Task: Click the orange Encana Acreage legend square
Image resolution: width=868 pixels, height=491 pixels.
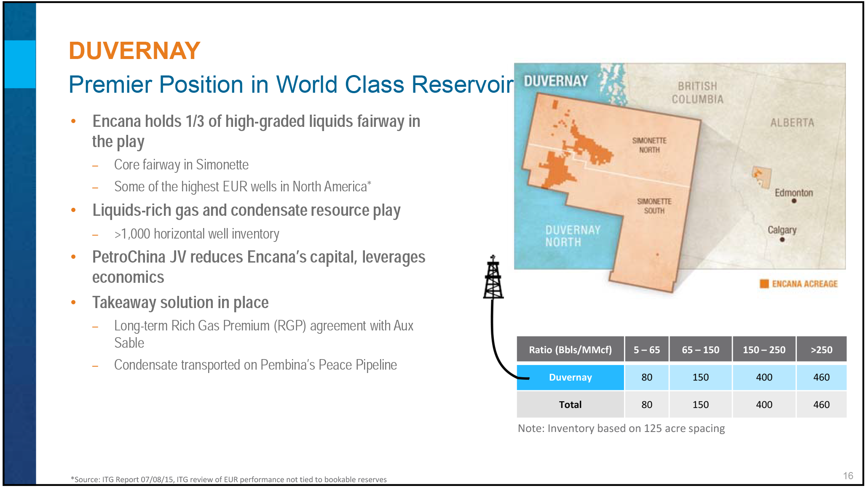Action: pyautogui.click(x=764, y=284)
